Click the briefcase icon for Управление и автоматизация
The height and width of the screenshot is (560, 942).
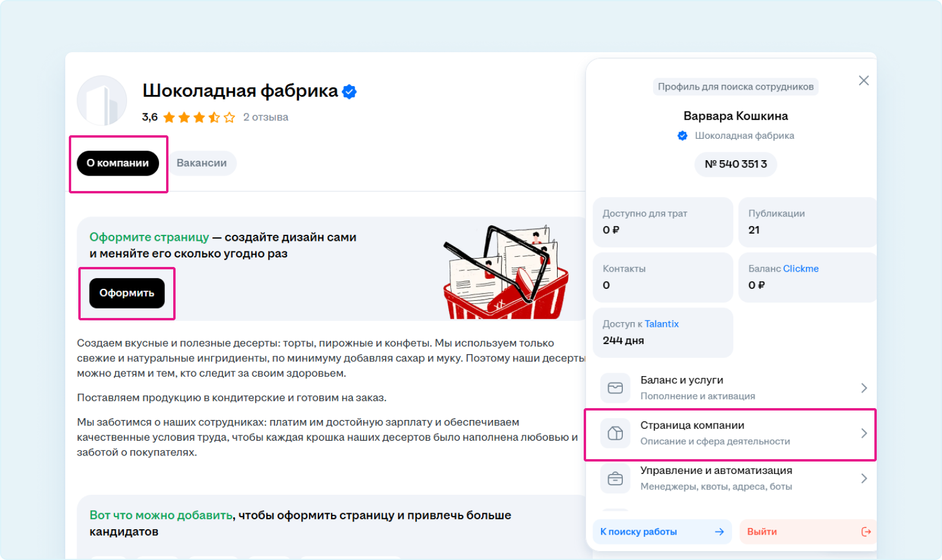(615, 478)
